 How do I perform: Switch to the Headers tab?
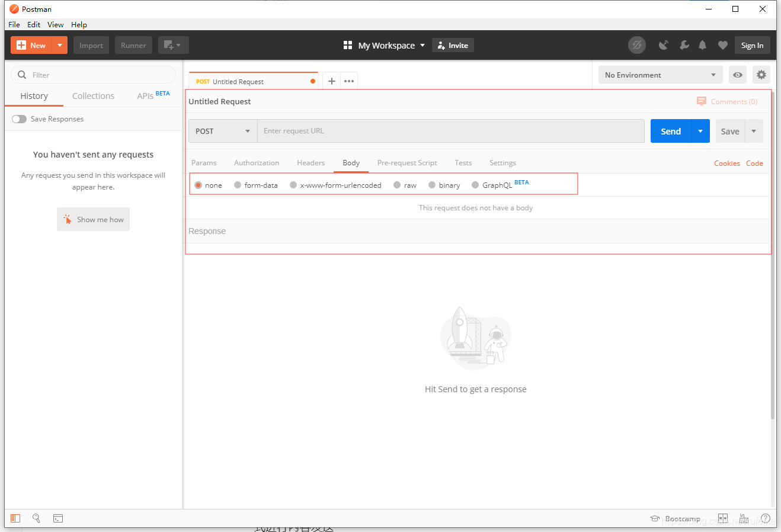tap(311, 162)
